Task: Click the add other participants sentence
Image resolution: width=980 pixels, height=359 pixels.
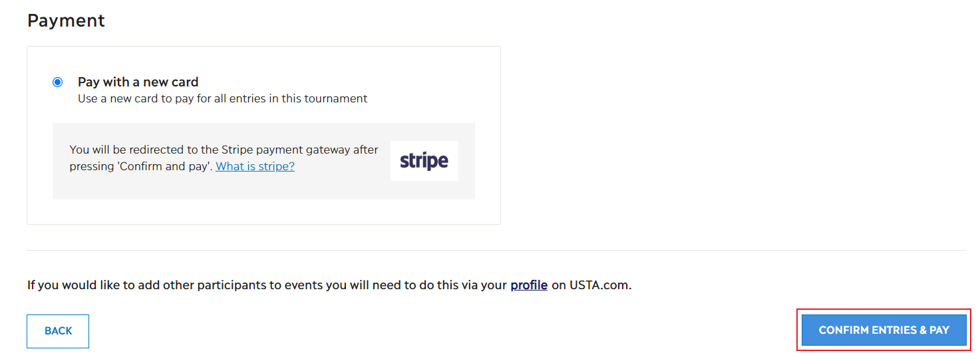Action: [329, 285]
